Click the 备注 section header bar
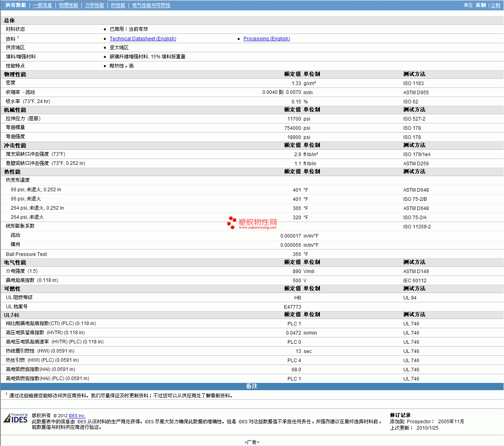Viewport: 504px width, 446px height. tap(252, 386)
